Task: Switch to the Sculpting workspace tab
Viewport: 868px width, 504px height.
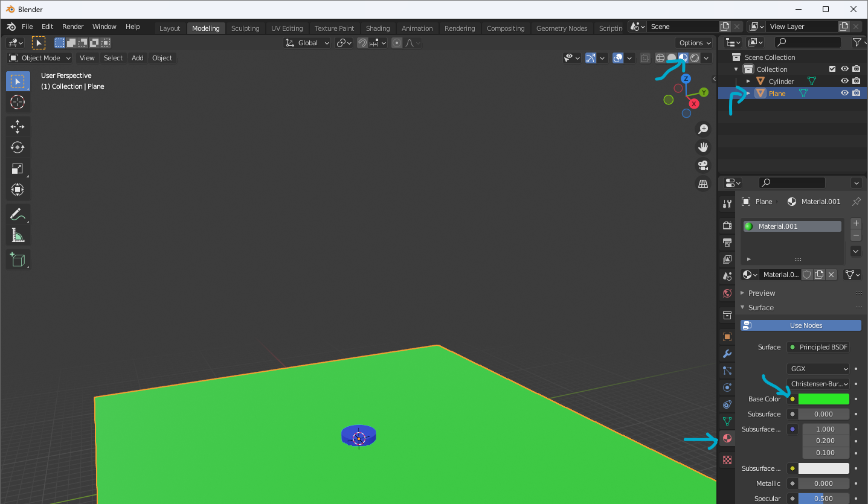Action: click(245, 28)
